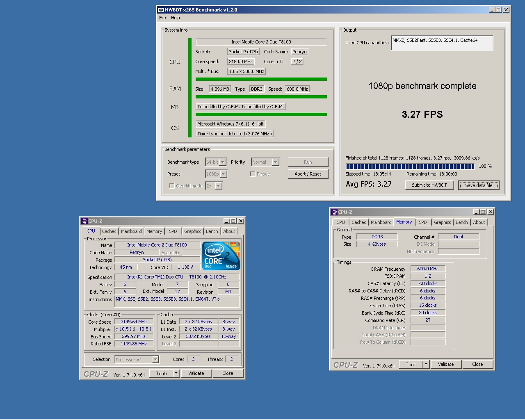Viewport: 525px width, 420px height.
Task: Click the left CPU-Z window title icon
Action: 84,221
